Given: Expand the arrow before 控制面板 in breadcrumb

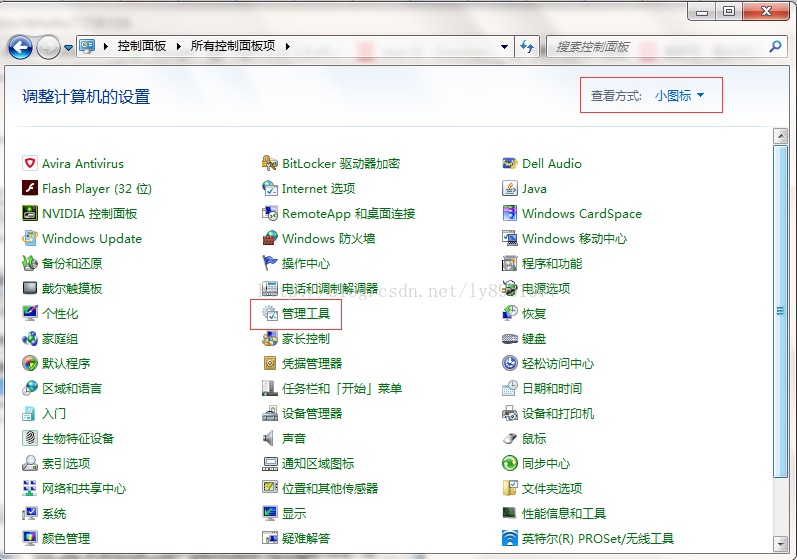Looking at the screenshot, I should pyautogui.click(x=106, y=46).
